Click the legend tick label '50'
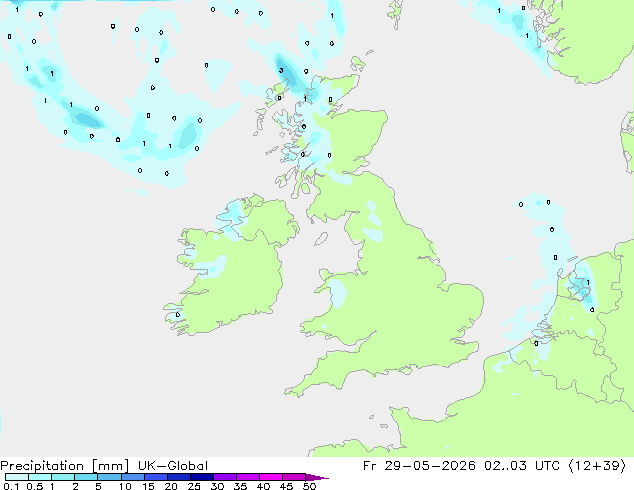634x490 pixels. tap(309, 486)
